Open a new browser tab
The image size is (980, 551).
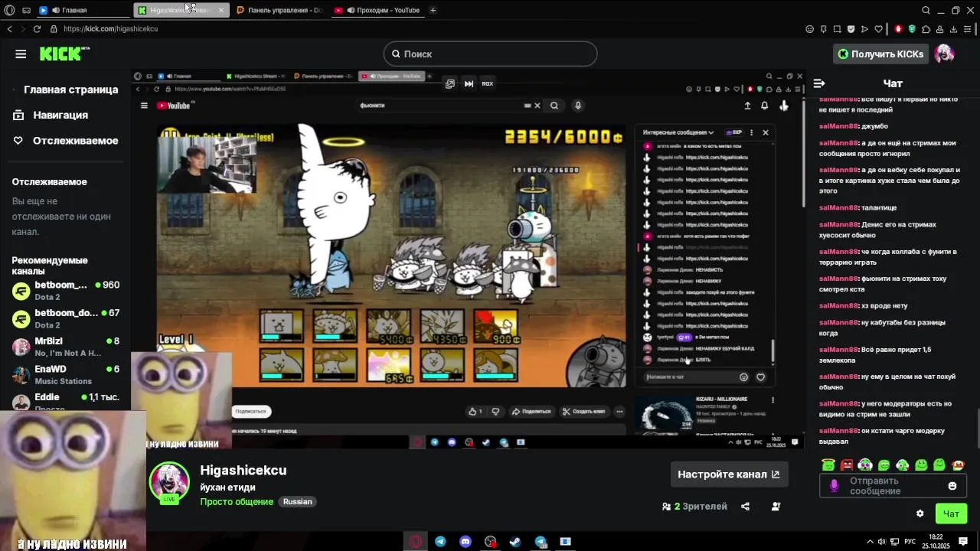pos(433,10)
